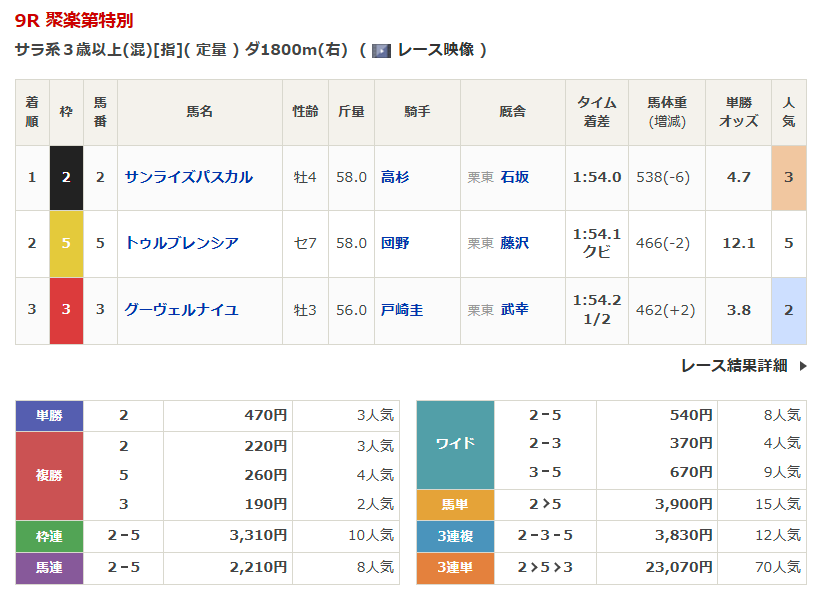The width and height of the screenshot is (825, 593).
Task: Select the orange 3連単 payout label
Action: [455, 567]
